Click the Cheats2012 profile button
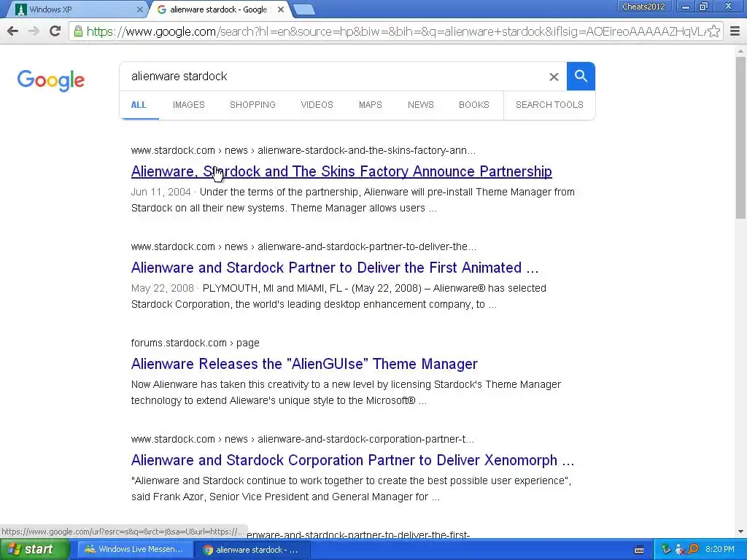 (643, 7)
